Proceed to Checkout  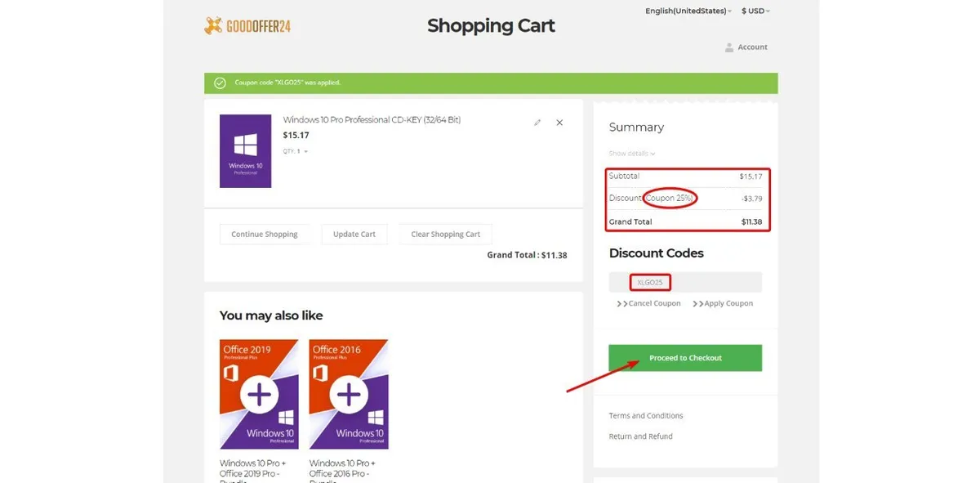pos(685,358)
